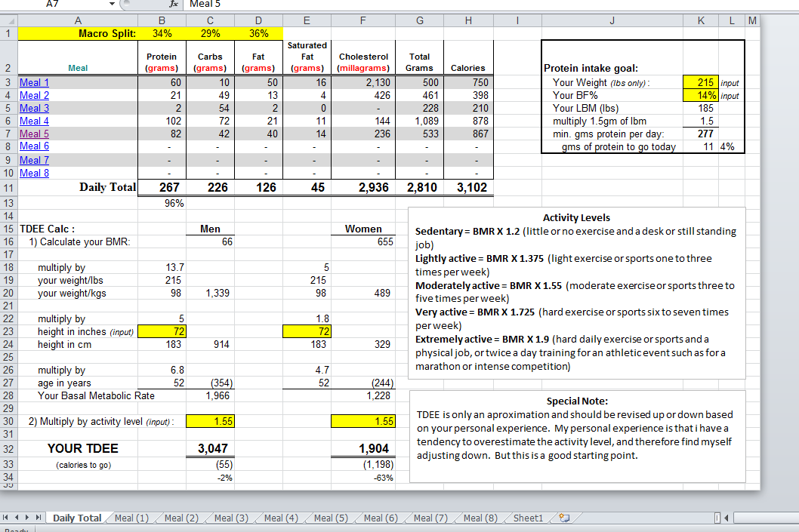This screenshot has width=799, height=532.
Task: Switch to the Meal (1) sheet tab
Action: coord(131,518)
